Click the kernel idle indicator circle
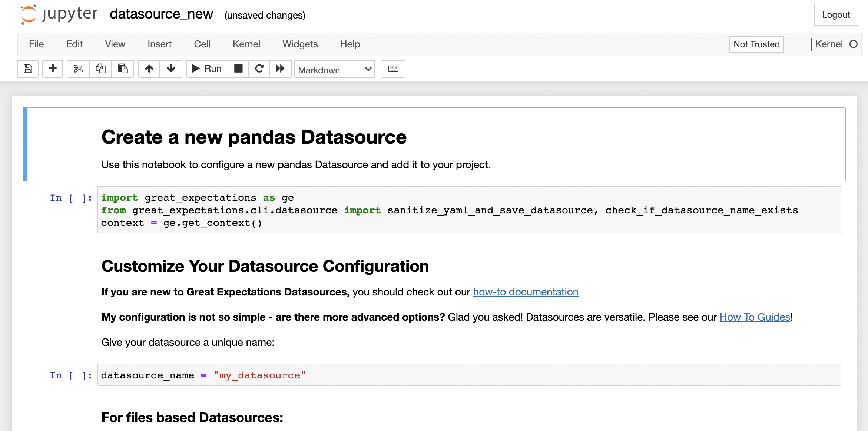The width and height of the screenshot is (868, 431). (x=854, y=44)
